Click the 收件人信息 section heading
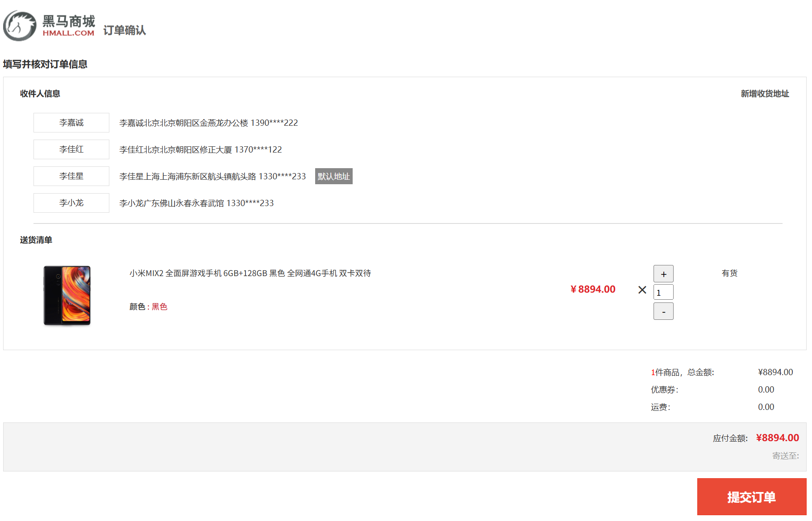The image size is (812, 521). (x=40, y=94)
